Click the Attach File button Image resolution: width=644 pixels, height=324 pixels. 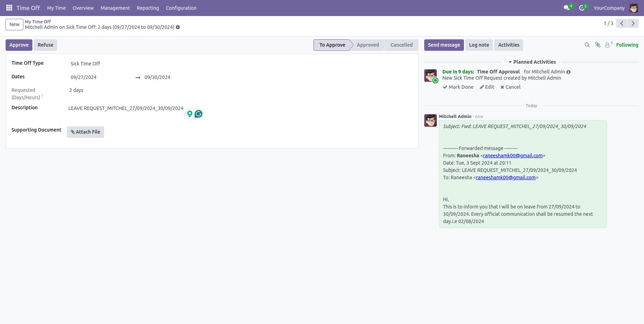85,132
